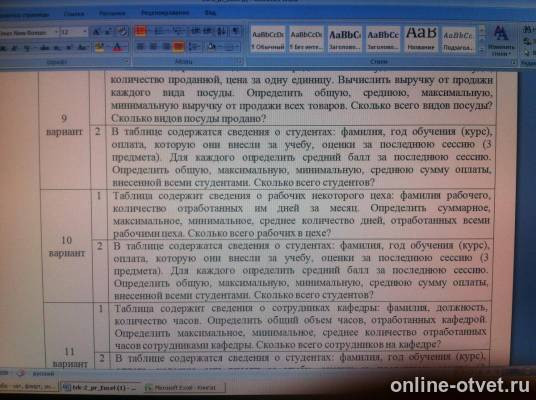Open the Рецензирование ribbon tab
Screen dimensions: 536x400
[165, 13]
